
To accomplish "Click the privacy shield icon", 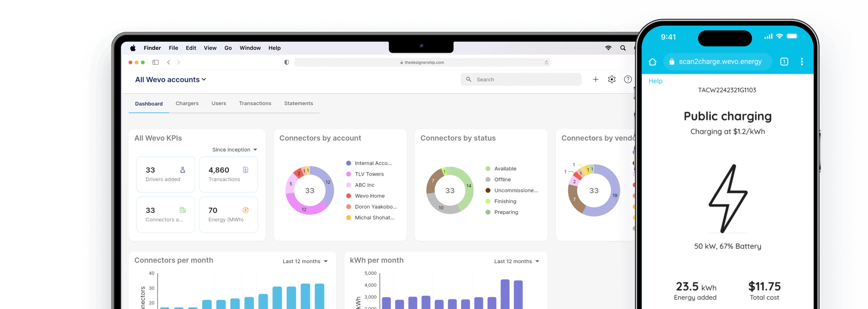I will [286, 62].
